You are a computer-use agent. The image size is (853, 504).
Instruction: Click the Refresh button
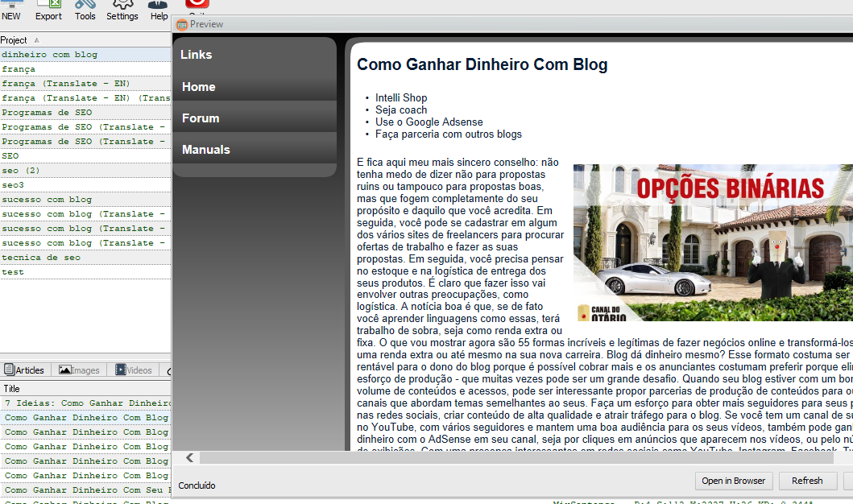(x=807, y=481)
